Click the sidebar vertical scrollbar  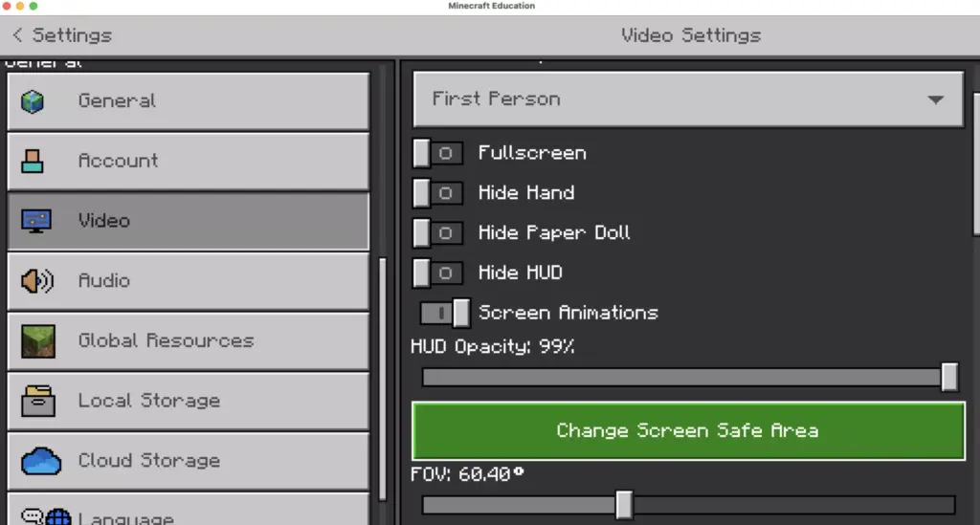coord(383,379)
